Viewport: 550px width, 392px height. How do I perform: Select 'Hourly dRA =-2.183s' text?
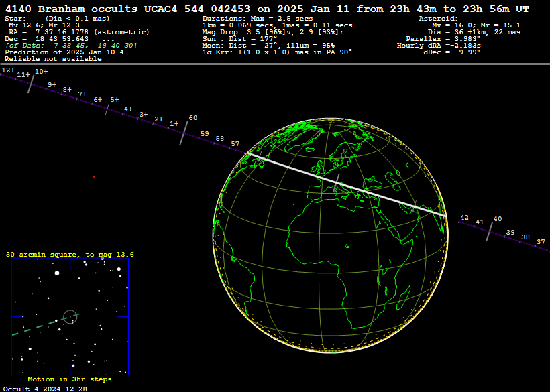pyautogui.click(x=439, y=46)
